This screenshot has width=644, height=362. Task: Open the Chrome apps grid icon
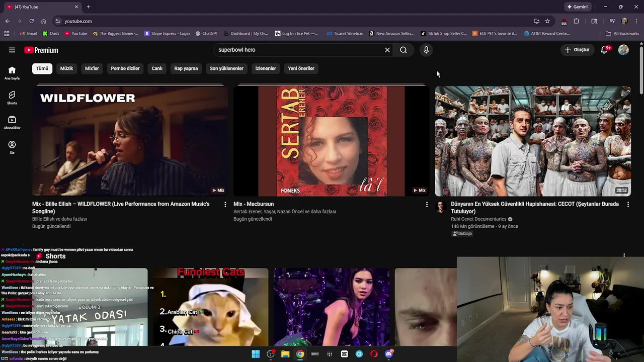[7, 34]
